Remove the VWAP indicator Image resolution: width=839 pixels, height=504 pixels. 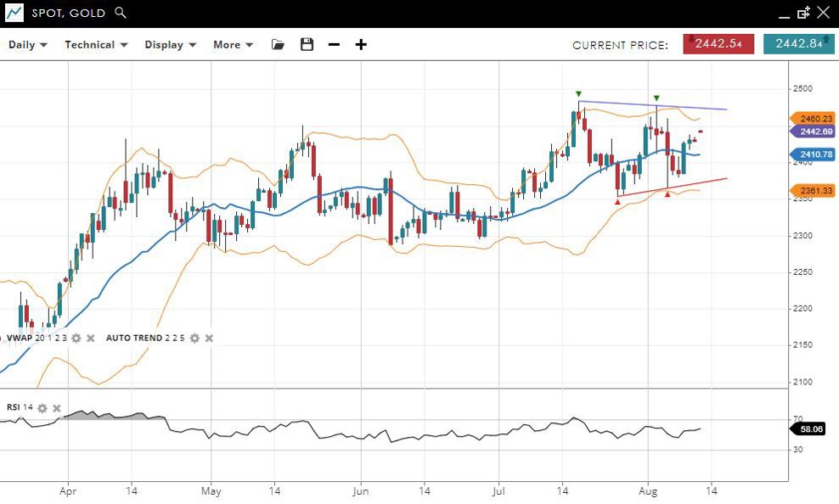90,338
